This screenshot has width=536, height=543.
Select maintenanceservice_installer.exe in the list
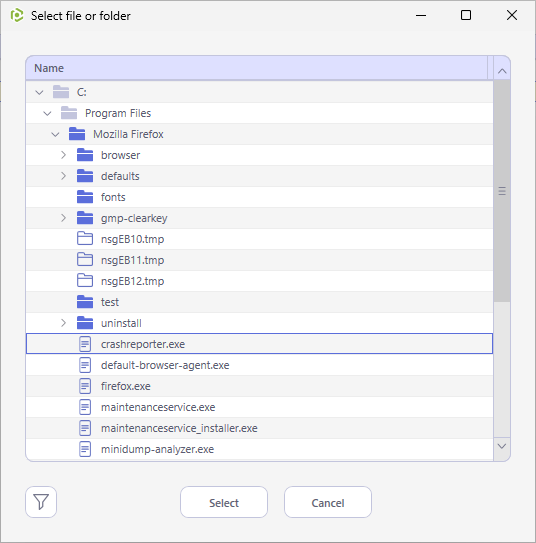click(x=259, y=428)
